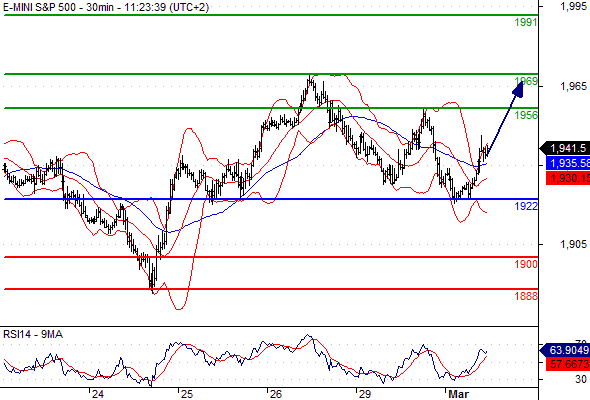Click the 1,965 price axis label
This screenshot has width=590, height=400.
[x=573, y=87]
